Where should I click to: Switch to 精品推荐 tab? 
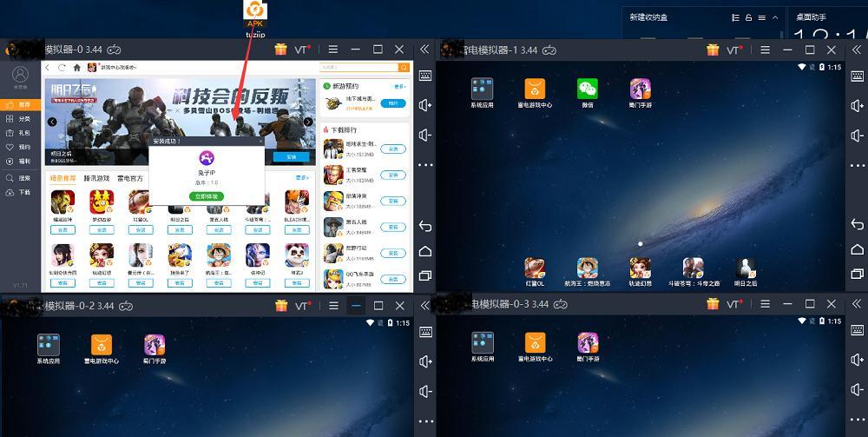point(63,178)
